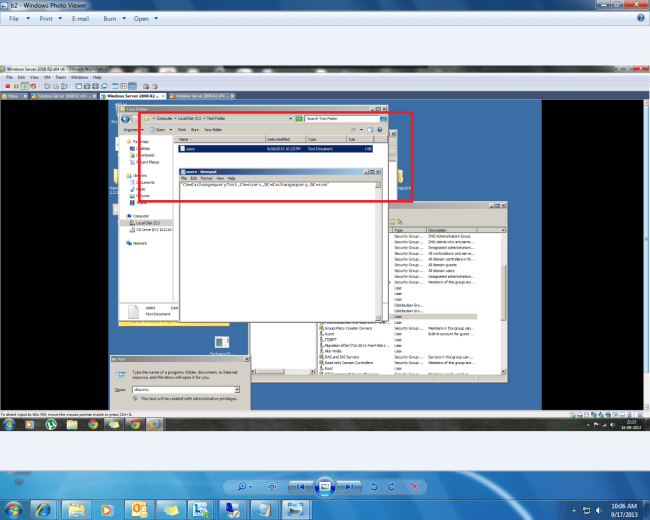Click the Actual Size button
The image size is (650, 520).
click(x=272, y=485)
